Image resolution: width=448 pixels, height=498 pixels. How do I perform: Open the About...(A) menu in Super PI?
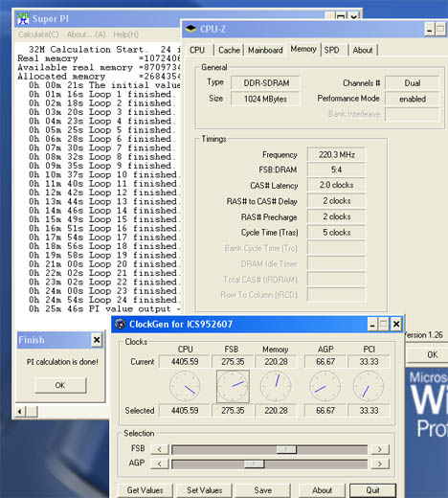tap(86, 34)
